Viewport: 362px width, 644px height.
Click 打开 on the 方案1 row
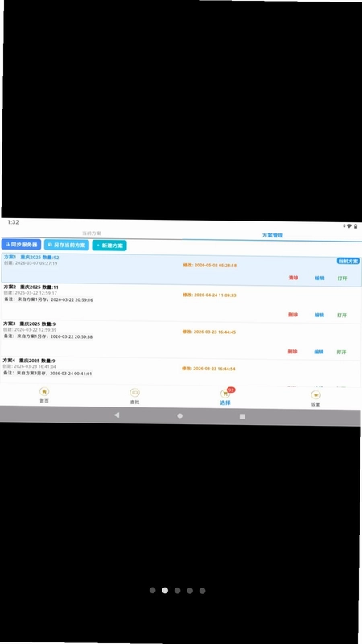coord(343,279)
